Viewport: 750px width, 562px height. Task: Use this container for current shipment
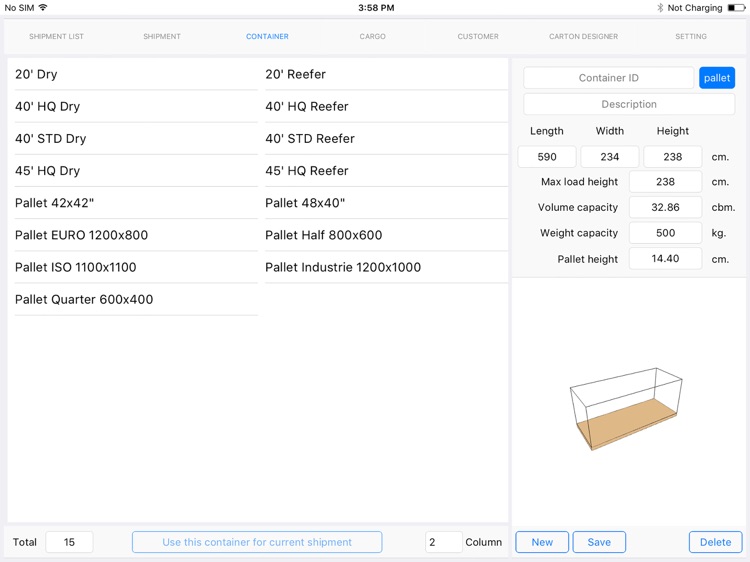pos(257,542)
